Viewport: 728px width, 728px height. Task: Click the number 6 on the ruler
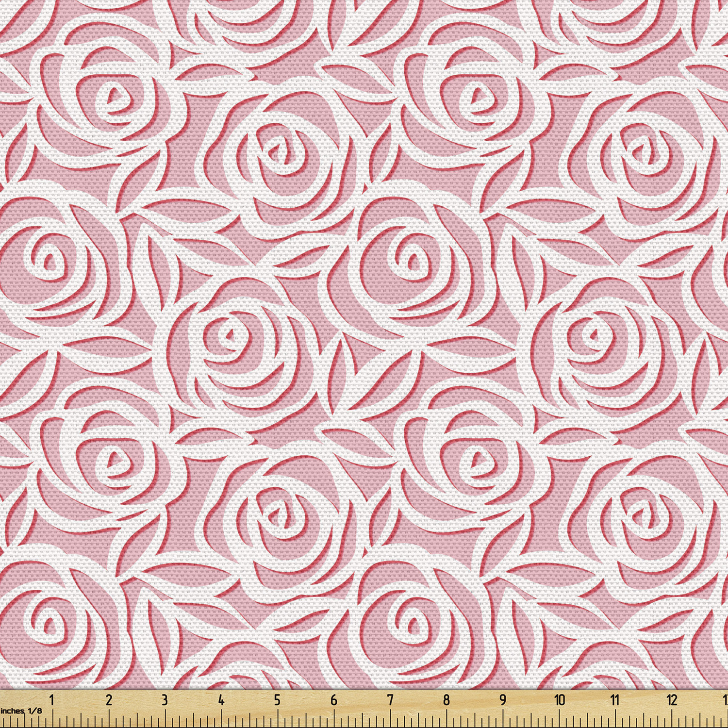[334, 700]
